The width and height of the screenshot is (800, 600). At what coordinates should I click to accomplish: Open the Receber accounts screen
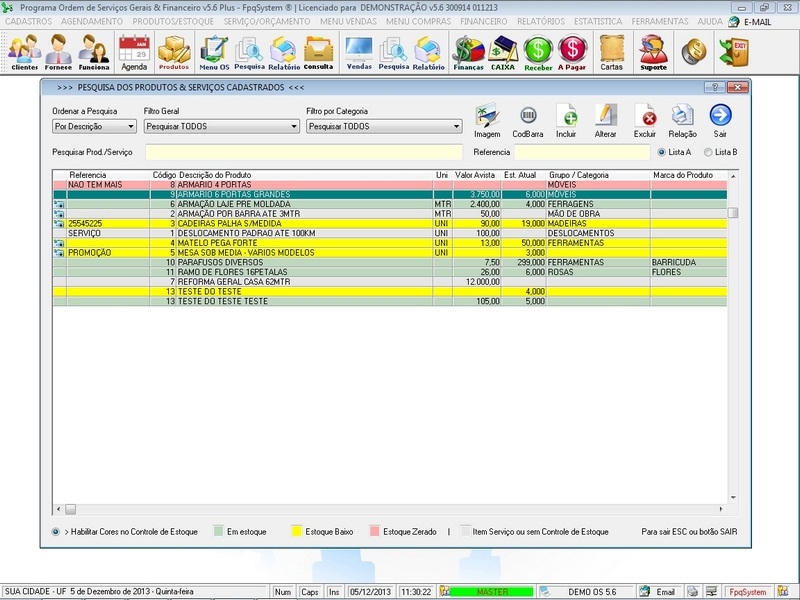540,47
